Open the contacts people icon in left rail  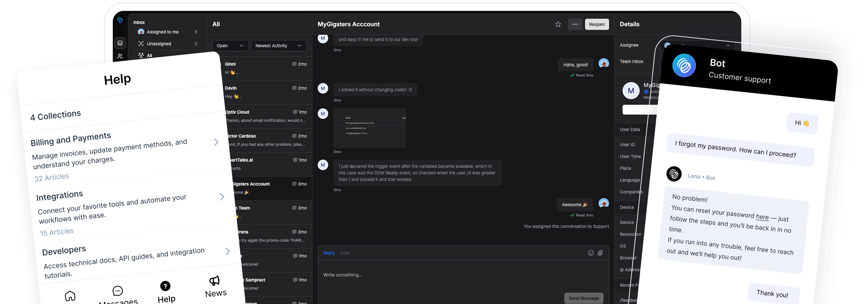click(x=120, y=56)
